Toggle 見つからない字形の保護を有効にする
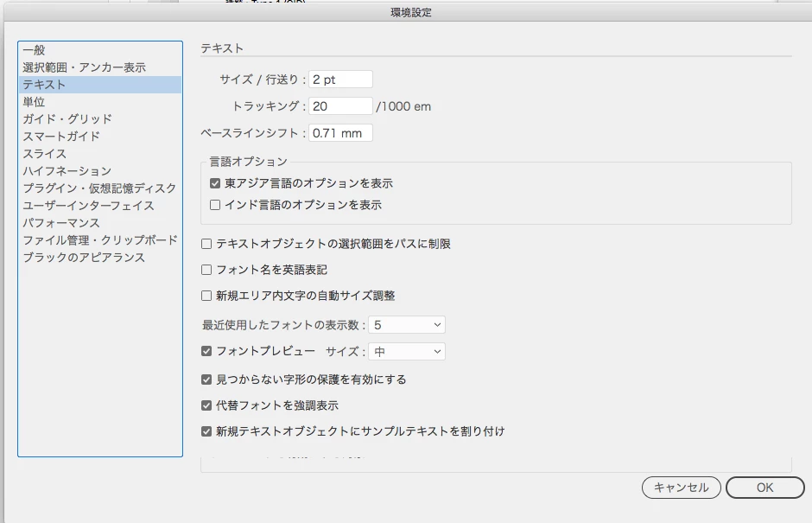This screenshot has height=523, width=812. point(206,379)
